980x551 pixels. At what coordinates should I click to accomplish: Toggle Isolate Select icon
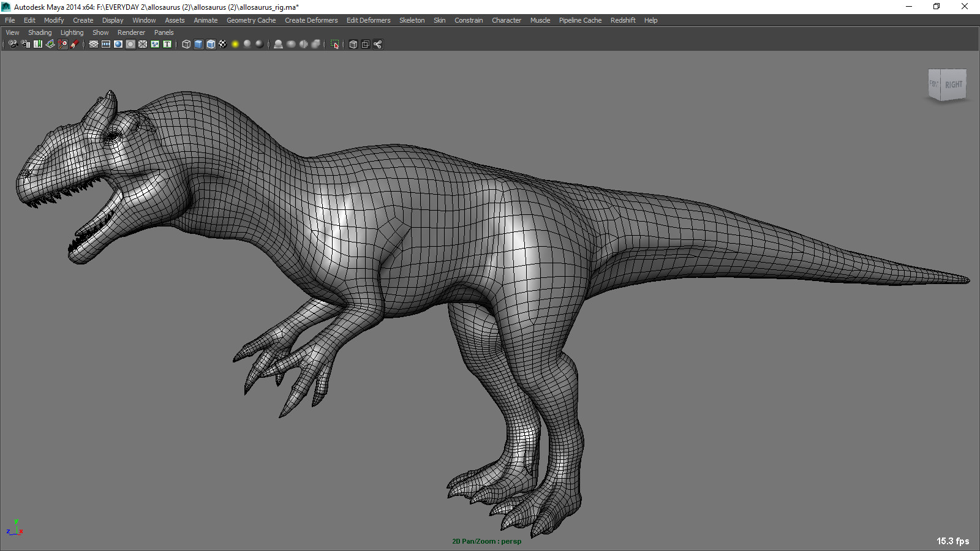coord(334,44)
